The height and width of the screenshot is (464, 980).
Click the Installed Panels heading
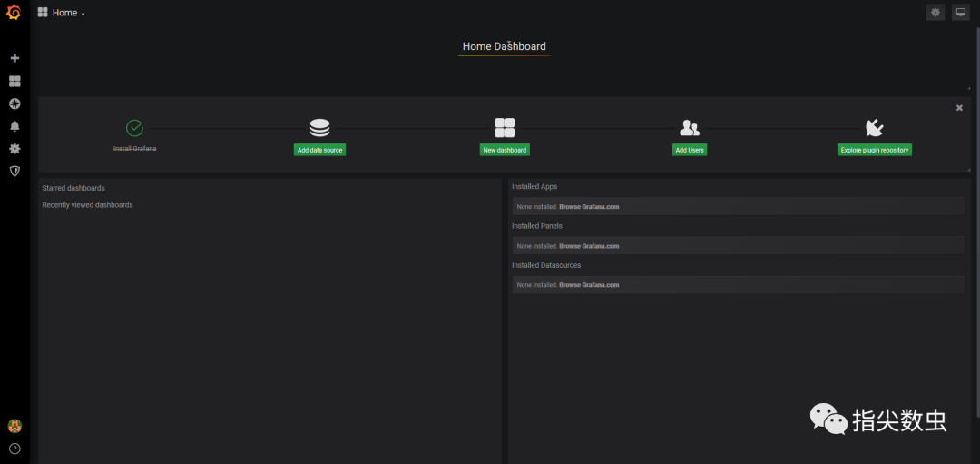click(537, 226)
